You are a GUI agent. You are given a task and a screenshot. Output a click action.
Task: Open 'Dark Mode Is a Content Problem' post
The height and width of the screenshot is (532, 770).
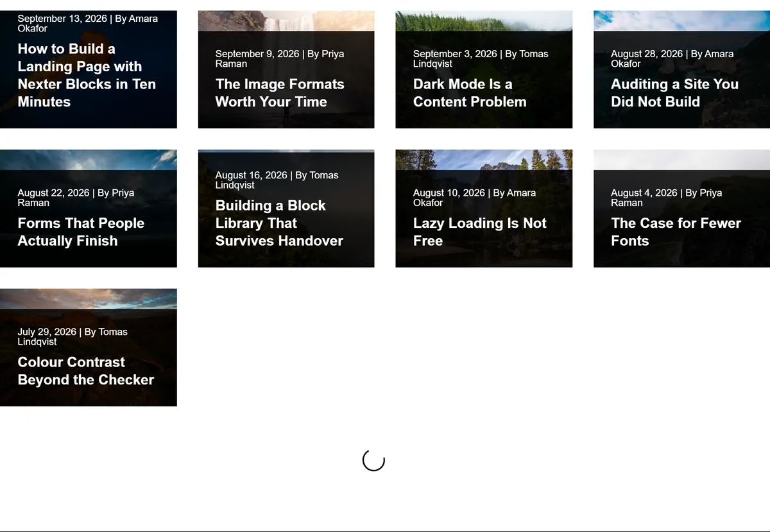click(x=470, y=93)
